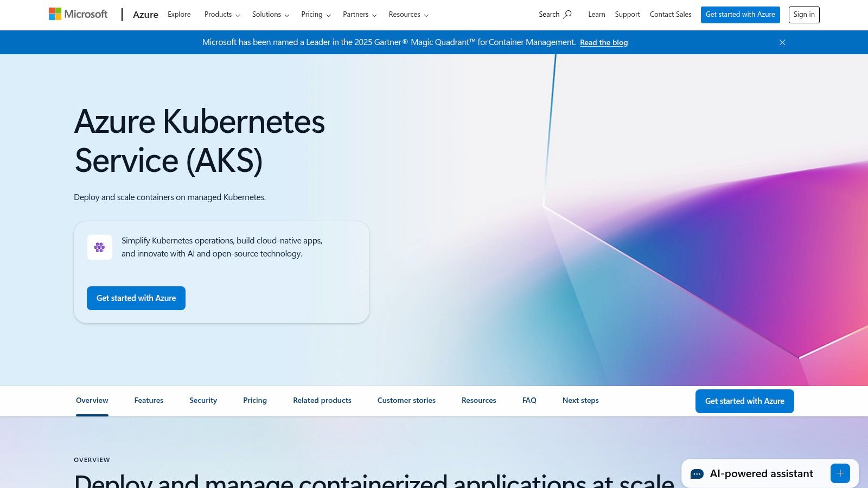Viewport: 868px width, 488px height.
Task: Open the Customer stories section
Action: coord(406,400)
